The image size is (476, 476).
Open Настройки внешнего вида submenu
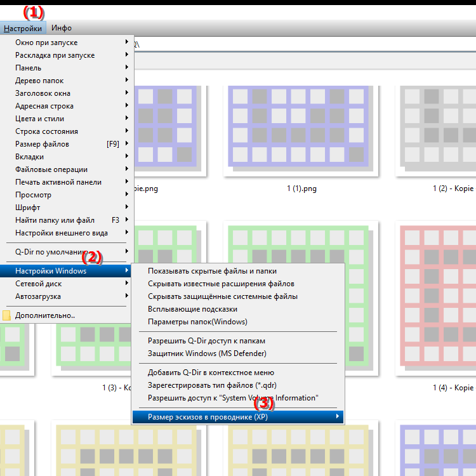click(x=67, y=233)
